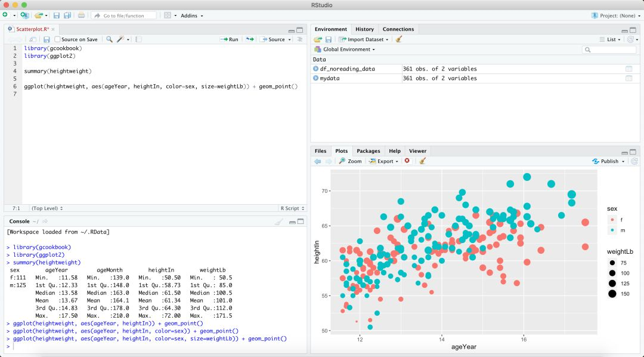Switch to the History tab
This screenshot has width=644, height=357.
coord(364,29)
